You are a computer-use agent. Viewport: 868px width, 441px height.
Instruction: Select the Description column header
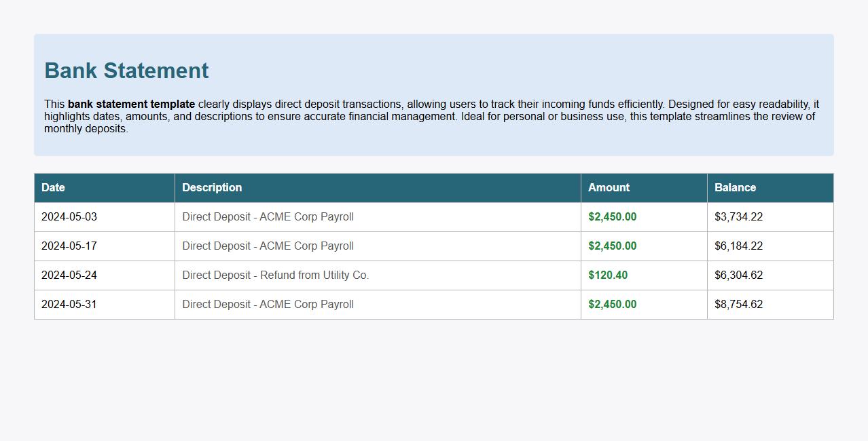[211, 188]
